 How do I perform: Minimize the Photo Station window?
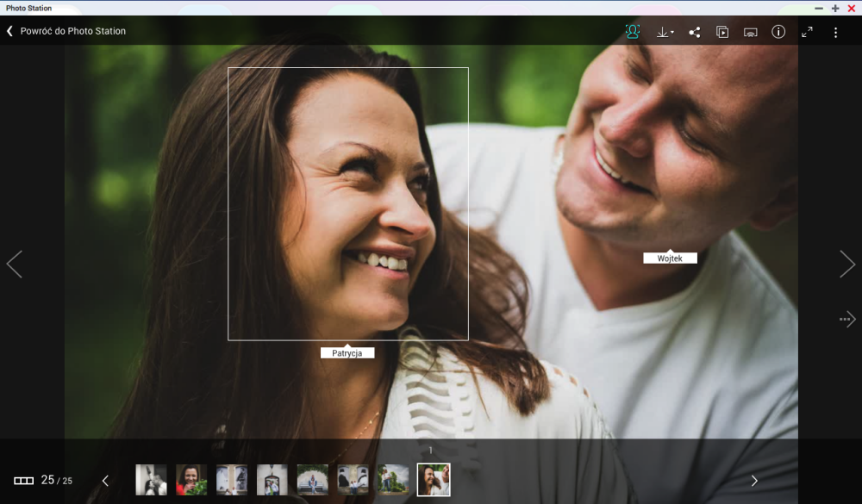(x=819, y=9)
